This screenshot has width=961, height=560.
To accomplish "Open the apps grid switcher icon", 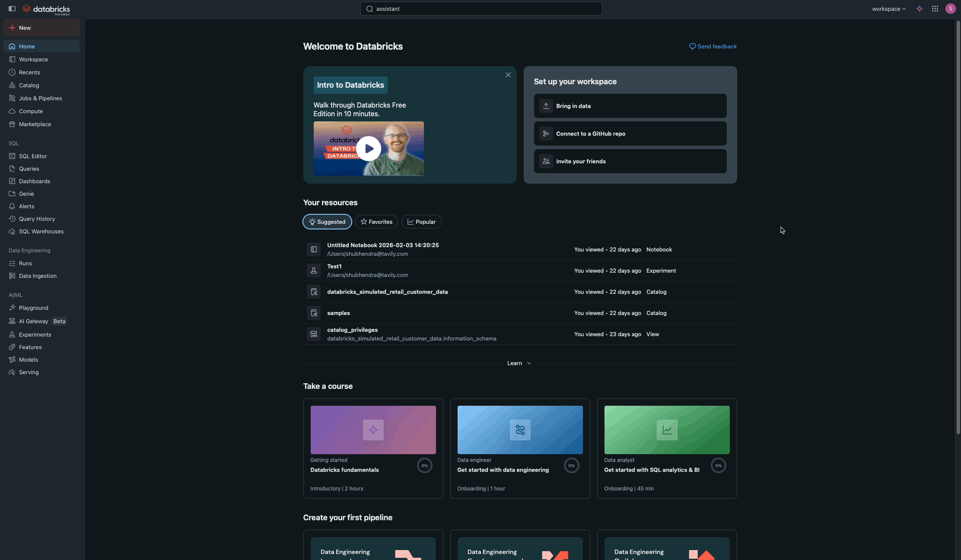I will pyautogui.click(x=935, y=9).
